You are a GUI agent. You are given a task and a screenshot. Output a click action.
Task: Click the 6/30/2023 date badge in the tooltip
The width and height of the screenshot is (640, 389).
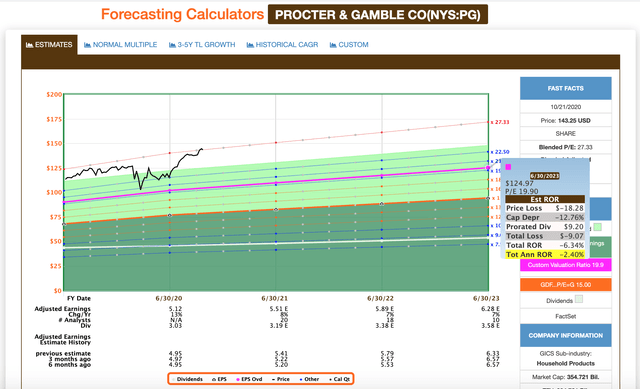point(545,176)
